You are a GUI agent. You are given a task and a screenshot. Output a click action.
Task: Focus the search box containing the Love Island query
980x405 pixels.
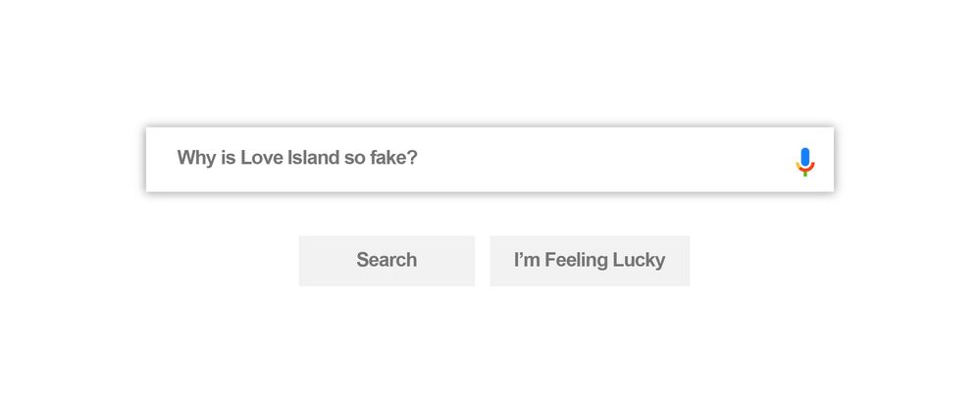click(471, 159)
